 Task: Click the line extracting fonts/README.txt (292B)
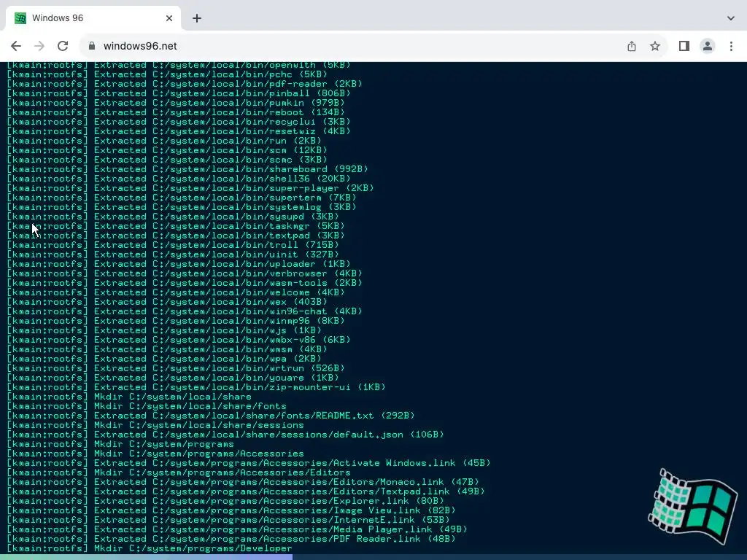tap(211, 416)
